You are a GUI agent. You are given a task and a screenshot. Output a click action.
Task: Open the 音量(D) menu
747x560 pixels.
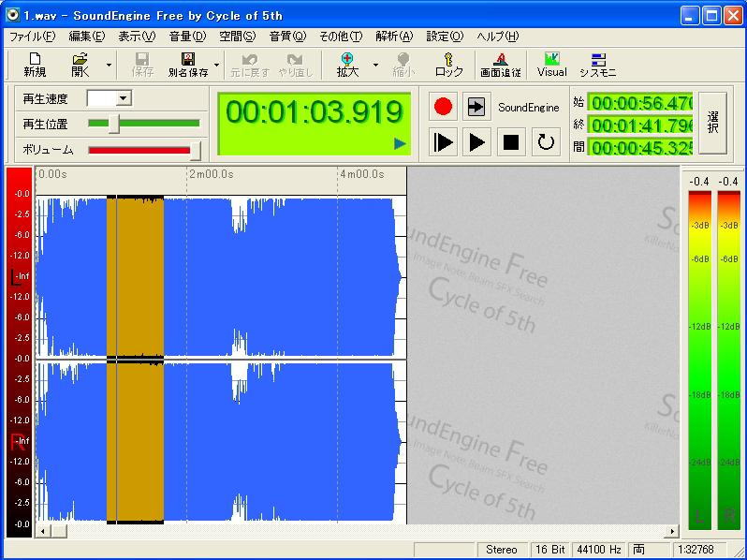(x=187, y=37)
